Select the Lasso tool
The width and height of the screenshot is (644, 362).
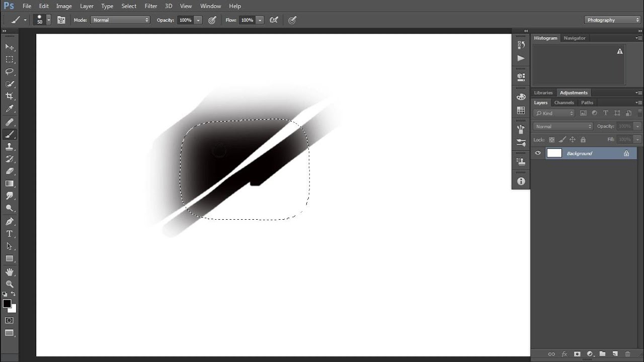[x=10, y=71]
